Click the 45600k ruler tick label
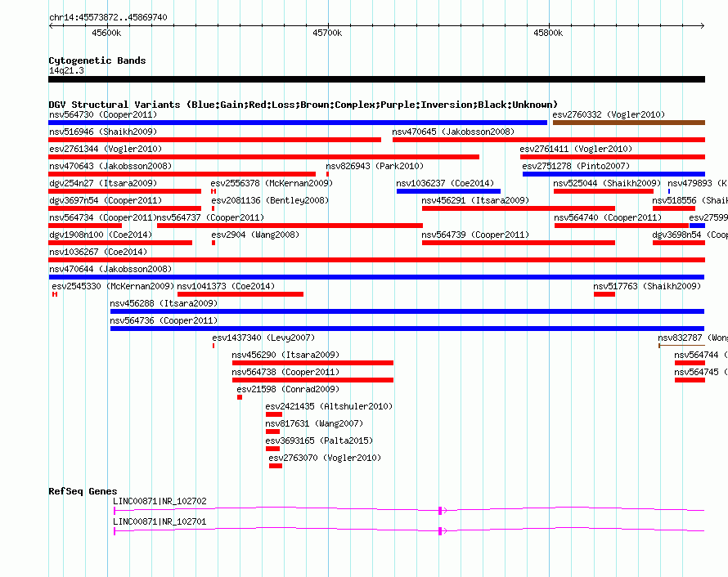 (x=106, y=33)
